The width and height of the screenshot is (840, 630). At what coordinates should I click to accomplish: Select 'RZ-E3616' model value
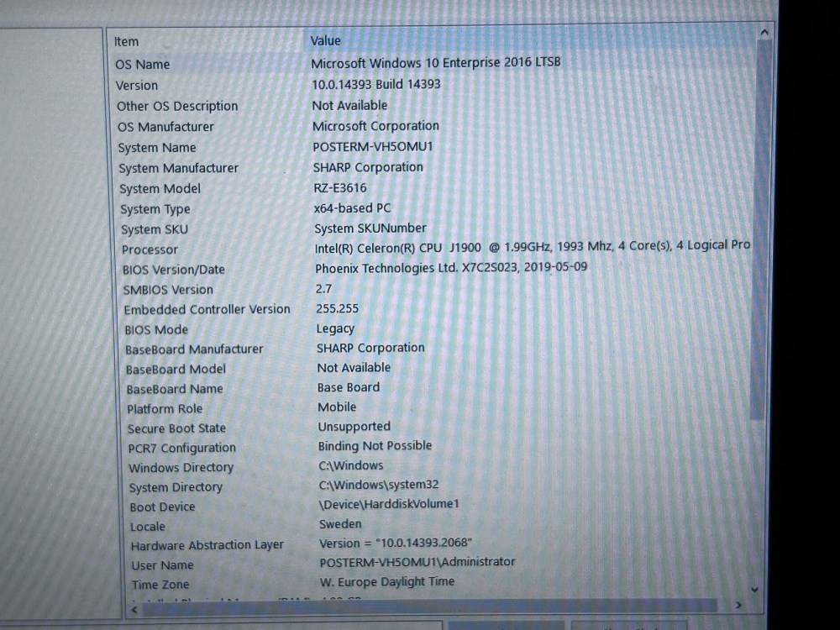(340, 188)
